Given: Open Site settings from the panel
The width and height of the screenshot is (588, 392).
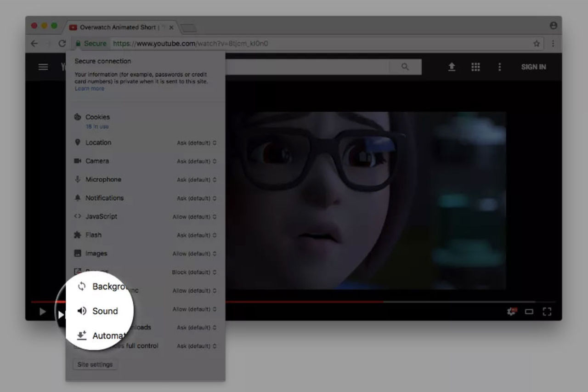Looking at the screenshot, I should (95, 364).
